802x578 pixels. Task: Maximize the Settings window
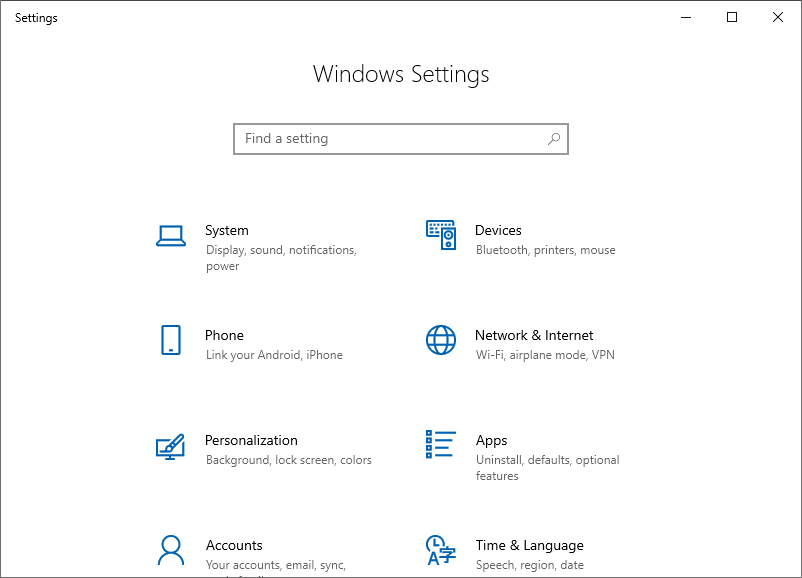coord(732,17)
